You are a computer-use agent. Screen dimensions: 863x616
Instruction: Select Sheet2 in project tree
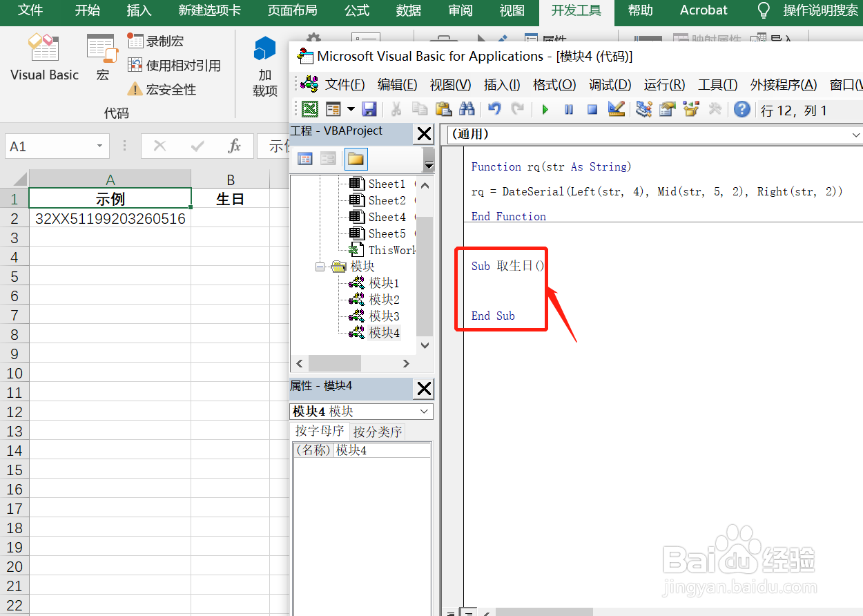tap(387, 200)
